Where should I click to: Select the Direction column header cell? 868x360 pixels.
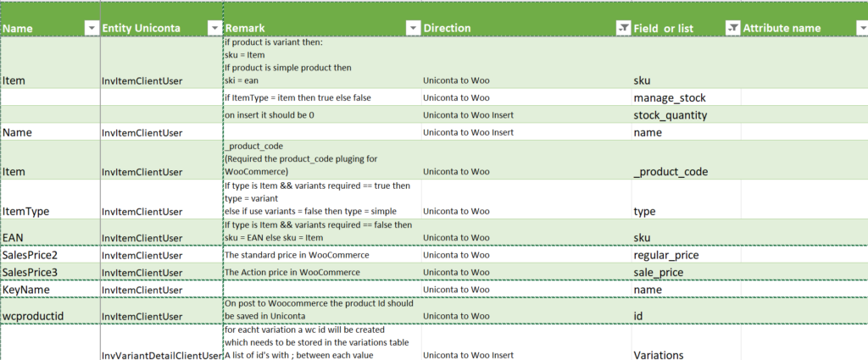pyautogui.click(x=517, y=28)
